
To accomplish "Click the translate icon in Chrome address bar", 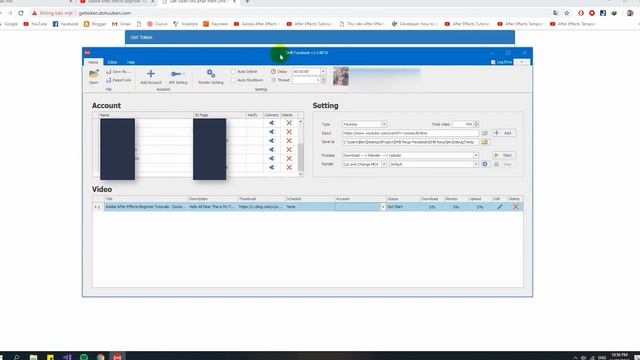I will 556,13.
